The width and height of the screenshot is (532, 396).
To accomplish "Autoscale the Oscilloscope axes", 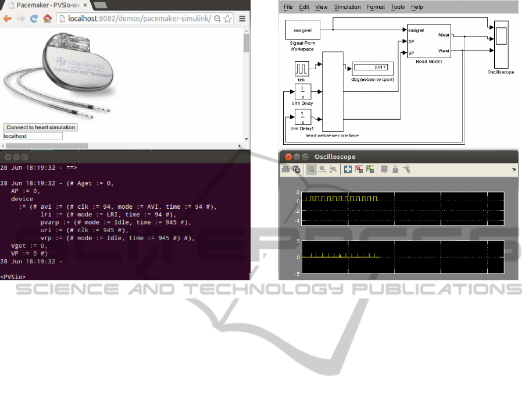I will point(348,169).
